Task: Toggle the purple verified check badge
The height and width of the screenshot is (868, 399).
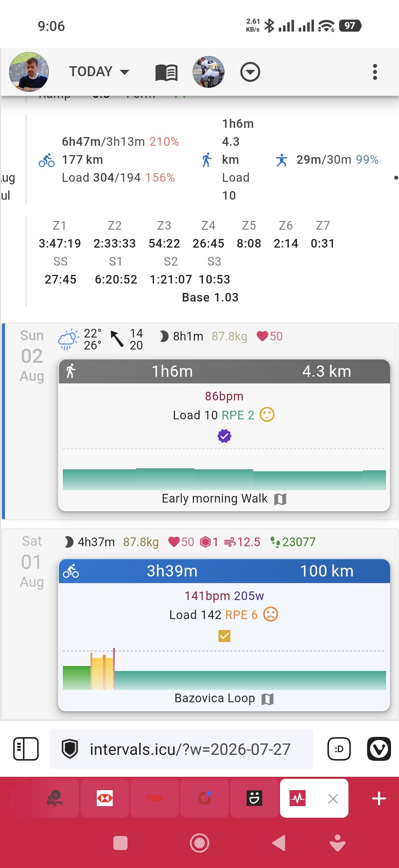Action: click(x=224, y=436)
